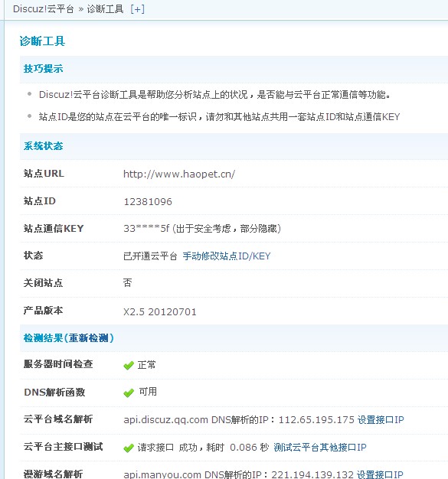
Task: Click the [+] add shortcut link
Action: (137, 9)
